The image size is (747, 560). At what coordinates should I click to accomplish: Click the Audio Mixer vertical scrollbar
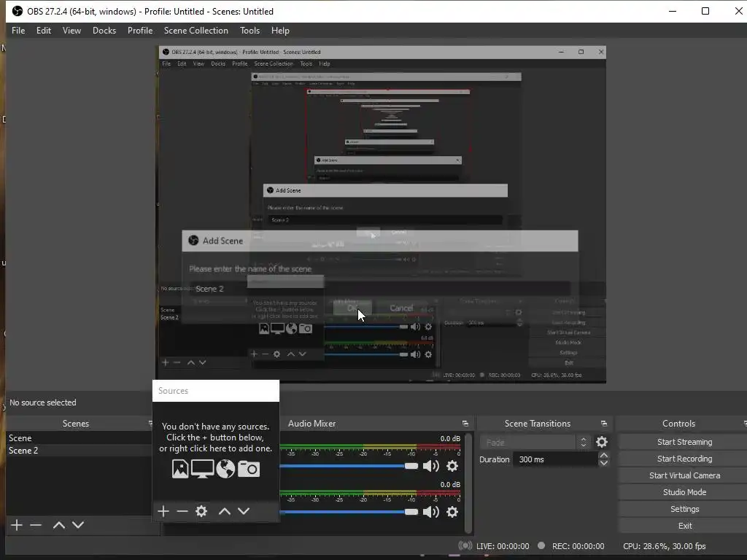coord(468,483)
